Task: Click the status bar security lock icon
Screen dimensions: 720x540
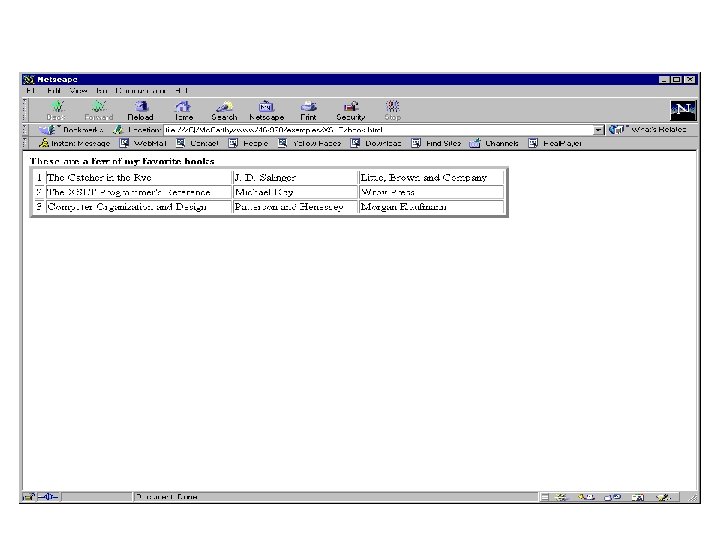Action: [x=28, y=497]
